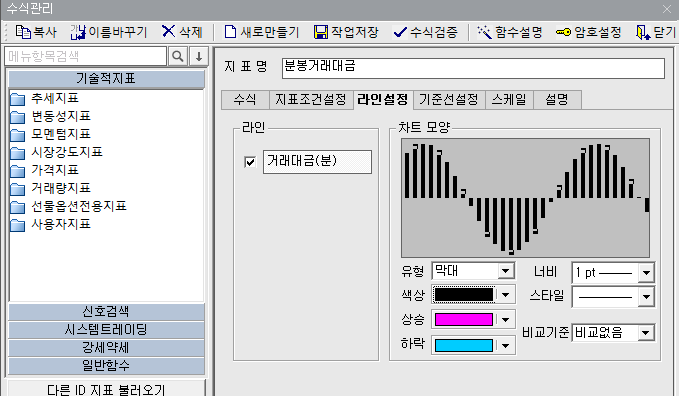
Task: Click the black 색상 color swatch
Action: [464, 295]
